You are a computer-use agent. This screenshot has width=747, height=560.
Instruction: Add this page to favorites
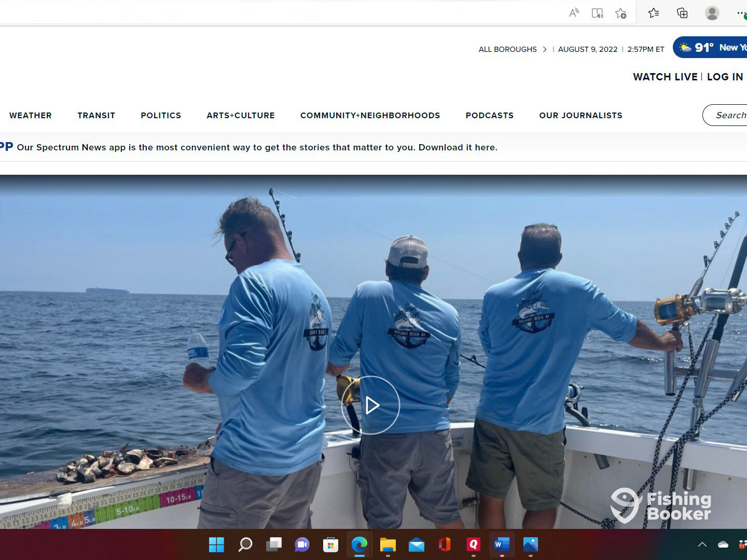pos(620,13)
